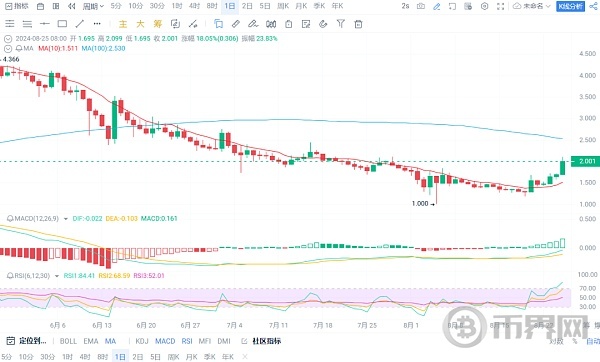Click the RSI alert bell icon
The height and width of the screenshot is (362, 600).
(10, 276)
